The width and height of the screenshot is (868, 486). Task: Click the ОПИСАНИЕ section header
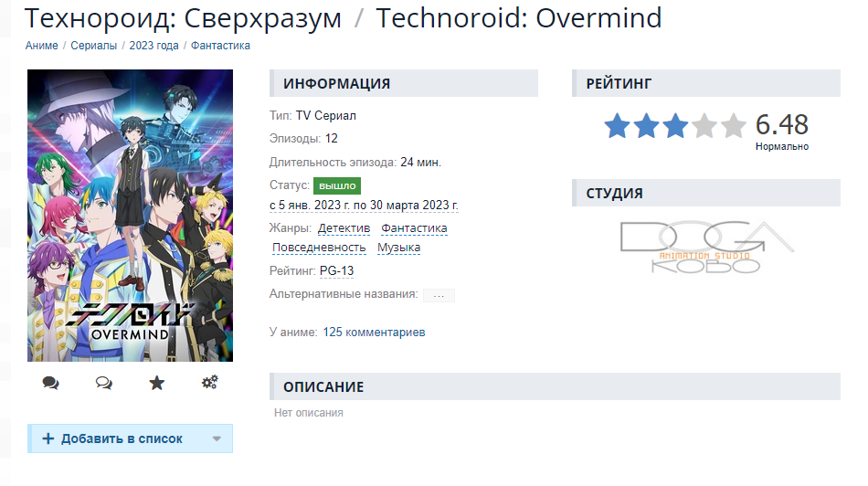click(555, 386)
